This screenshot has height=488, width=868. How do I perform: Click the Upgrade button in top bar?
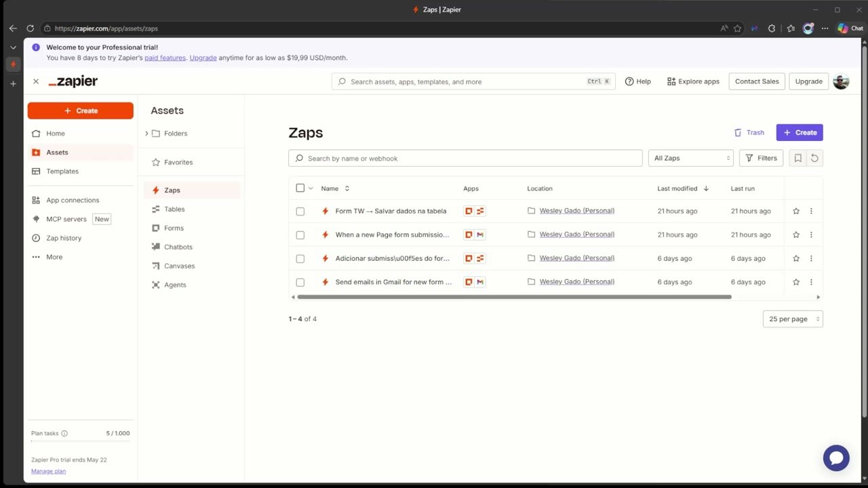click(x=808, y=81)
